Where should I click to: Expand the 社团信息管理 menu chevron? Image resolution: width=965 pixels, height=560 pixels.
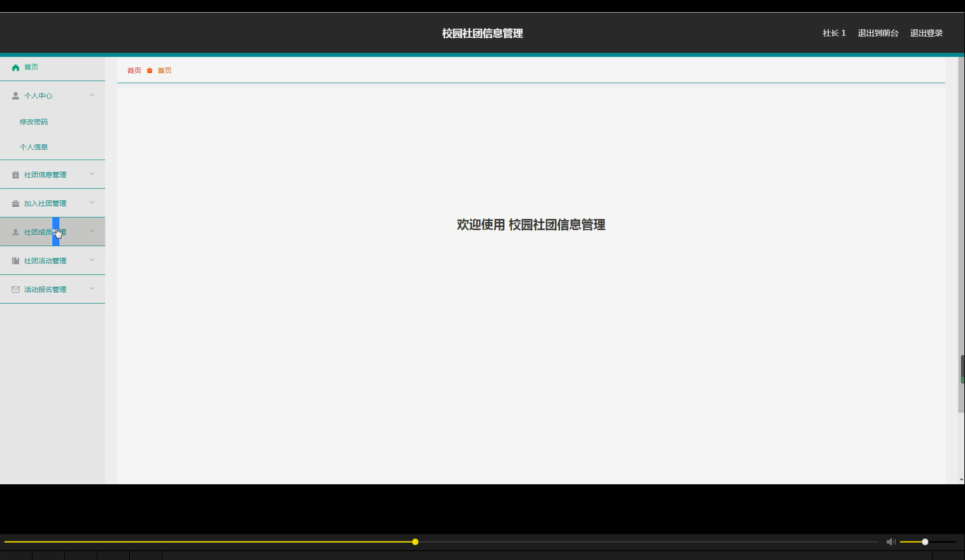click(92, 174)
